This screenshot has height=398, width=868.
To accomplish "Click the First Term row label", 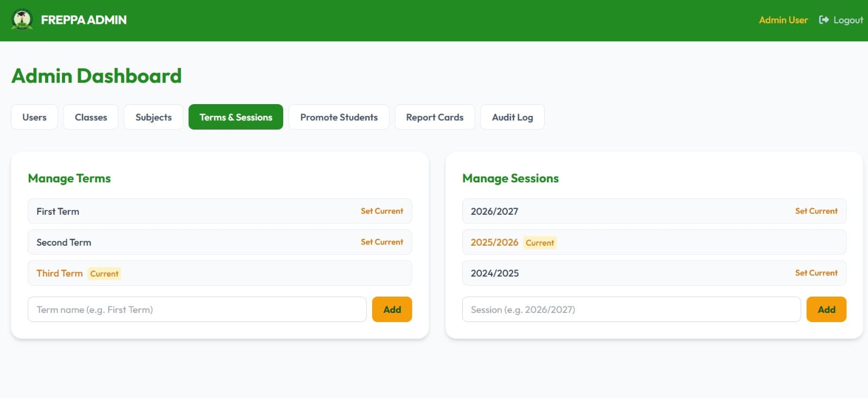I will click(58, 211).
